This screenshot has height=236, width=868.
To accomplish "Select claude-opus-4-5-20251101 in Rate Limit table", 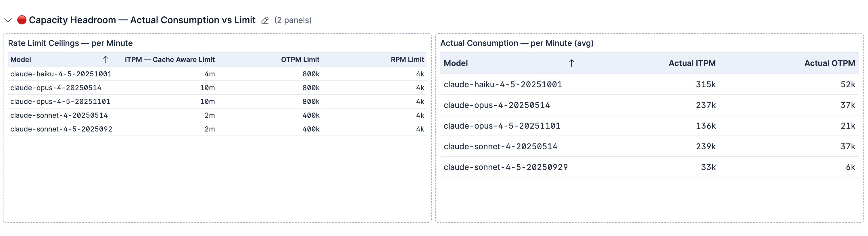I will tap(60, 101).
